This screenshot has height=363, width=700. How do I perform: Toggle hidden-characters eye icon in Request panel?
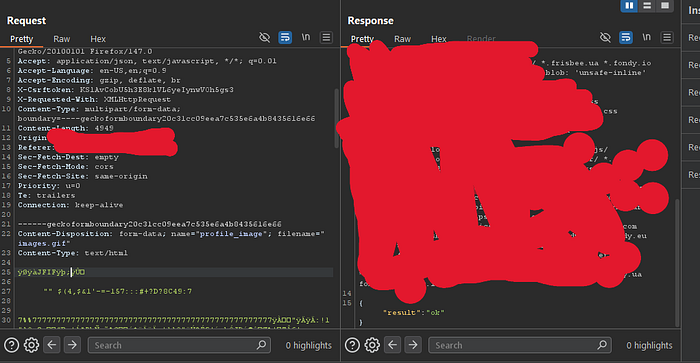click(x=264, y=37)
